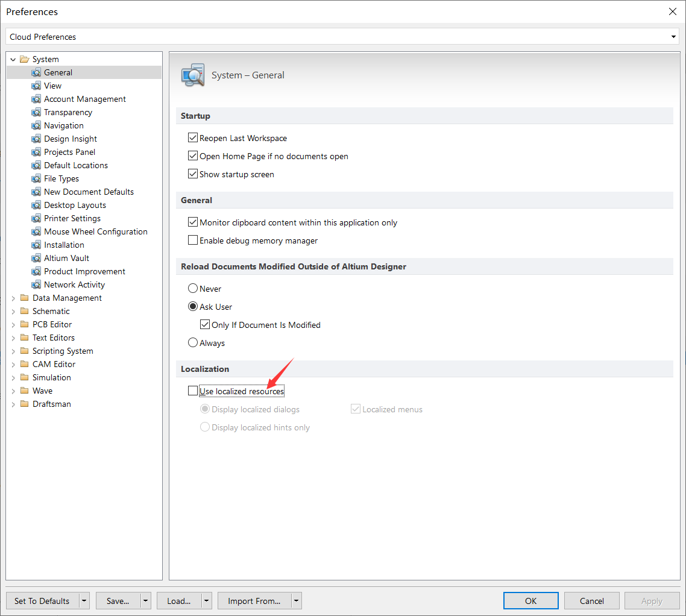Select Transparency in the System tree

coord(68,113)
